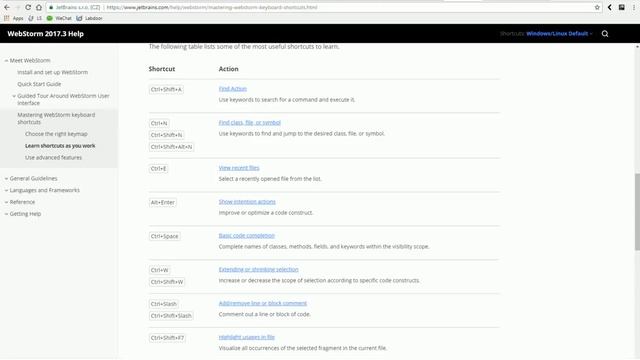Image resolution: width=640 pixels, height=360 pixels.
Task: Click the Ctrl+Slash shortcut key
Action: [x=164, y=304]
